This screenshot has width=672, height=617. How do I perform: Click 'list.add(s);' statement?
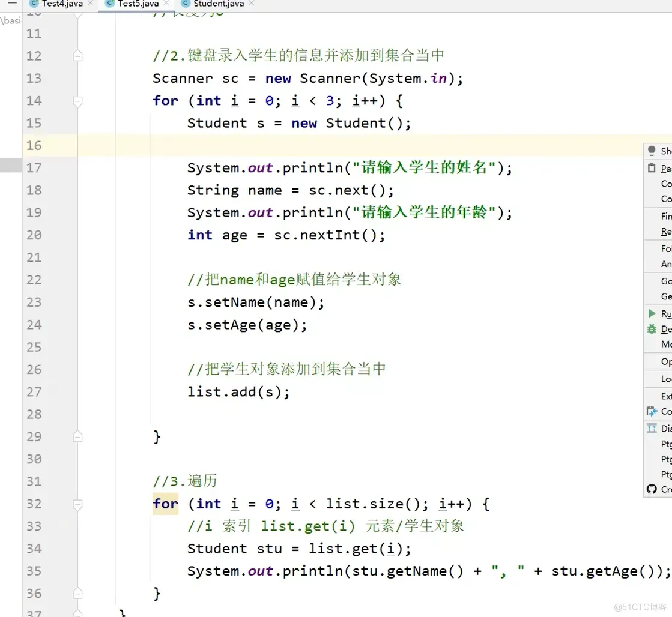239,392
